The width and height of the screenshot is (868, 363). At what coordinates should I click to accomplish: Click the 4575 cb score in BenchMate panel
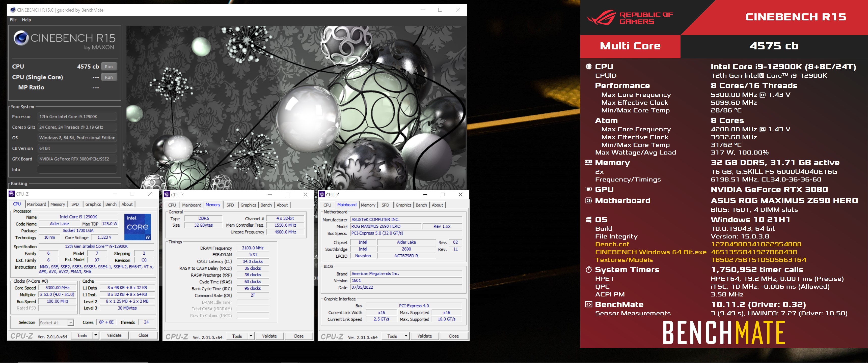pyautogui.click(x=774, y=46)
